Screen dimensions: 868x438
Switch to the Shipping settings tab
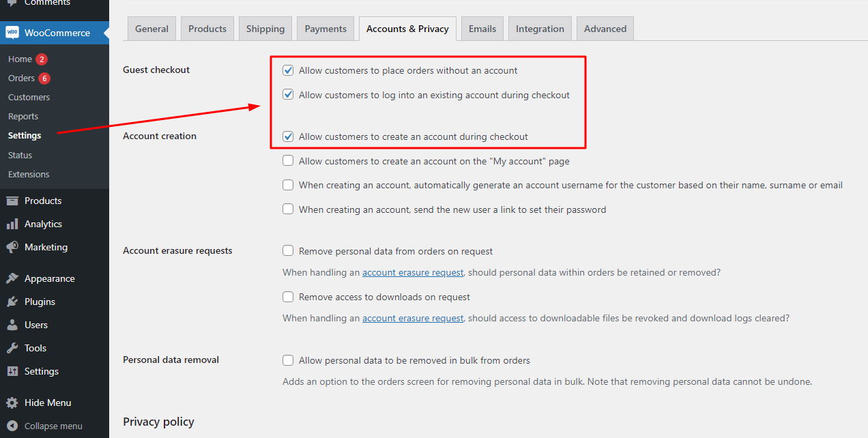click(x=265, y=29)
